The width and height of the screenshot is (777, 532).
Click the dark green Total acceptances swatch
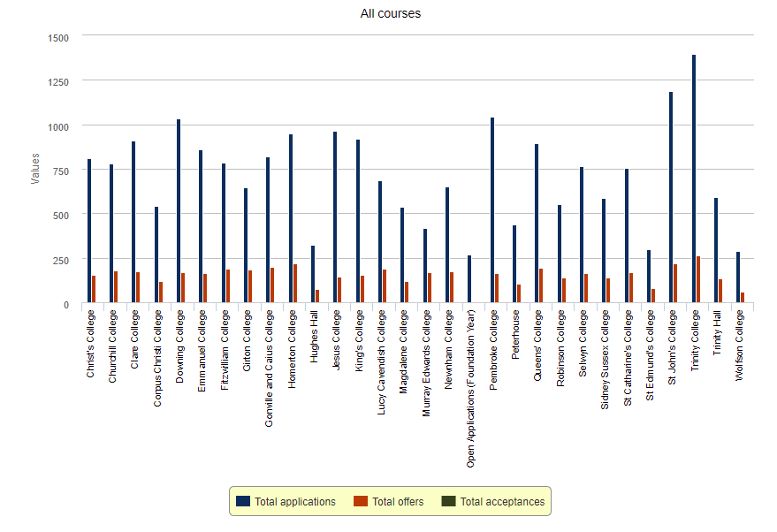(x=448, y=502)
